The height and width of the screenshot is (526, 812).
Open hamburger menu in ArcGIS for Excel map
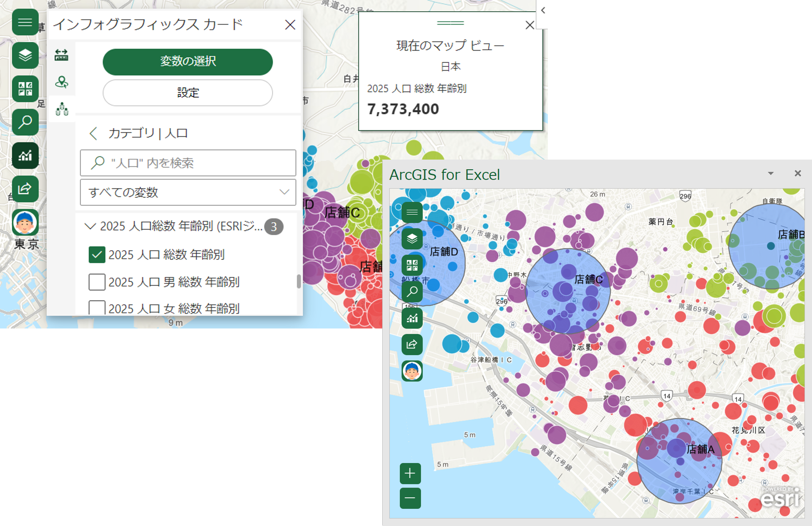(x=412, y=213)
